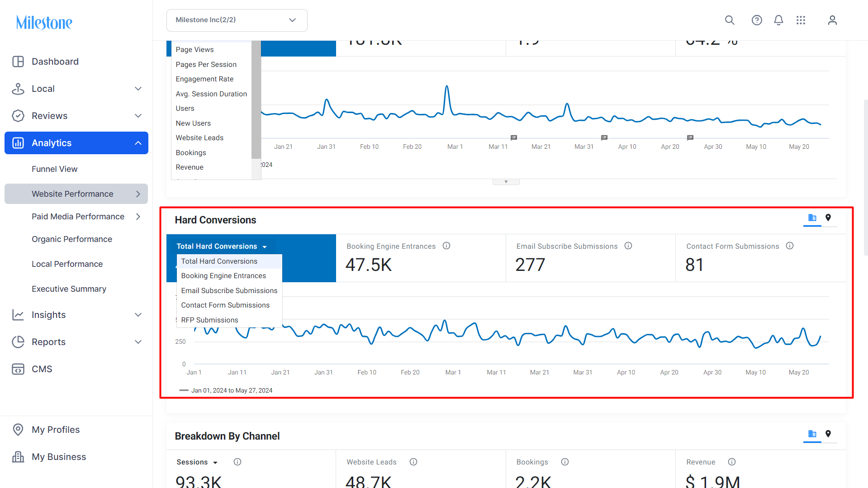Screen dimensions: 868x488
Task: Show info icon beside Revenue card
Action: point(732,462)
